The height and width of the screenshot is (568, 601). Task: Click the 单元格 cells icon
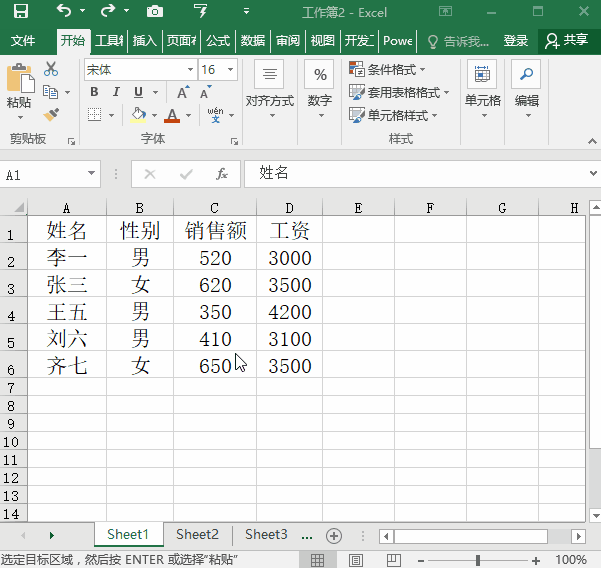(x=482, y=87)
